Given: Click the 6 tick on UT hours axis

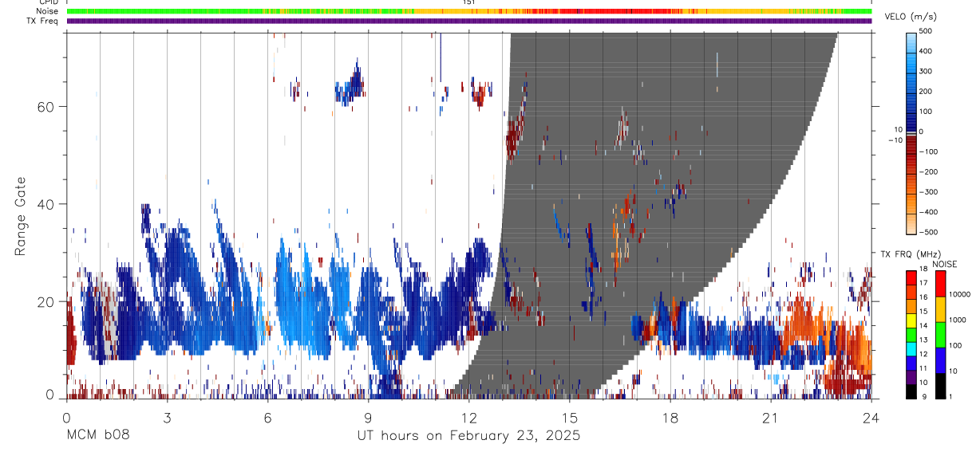Looking at the screenshot, I should pos(267,417).
